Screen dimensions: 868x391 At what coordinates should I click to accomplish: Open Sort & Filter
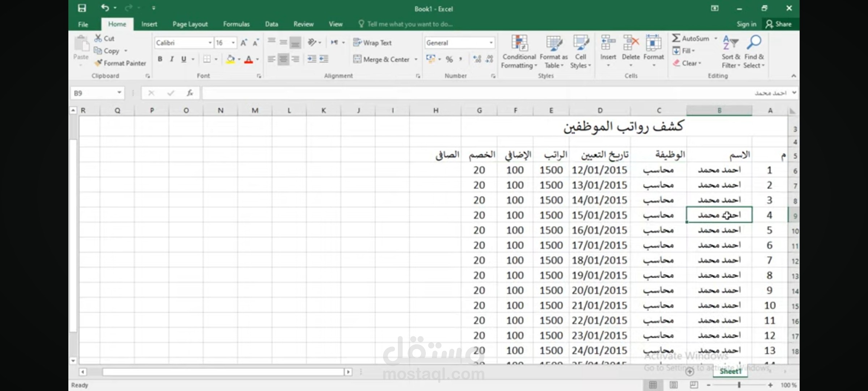731,51
